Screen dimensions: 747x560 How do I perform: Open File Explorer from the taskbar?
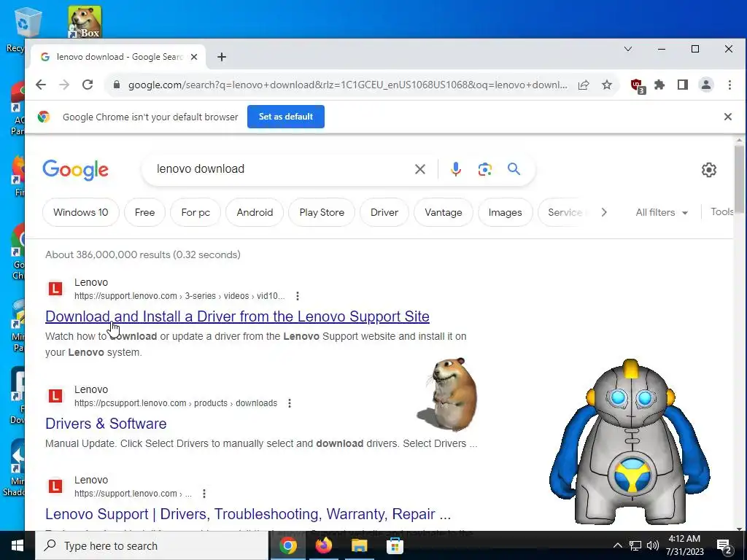point(359,545)
